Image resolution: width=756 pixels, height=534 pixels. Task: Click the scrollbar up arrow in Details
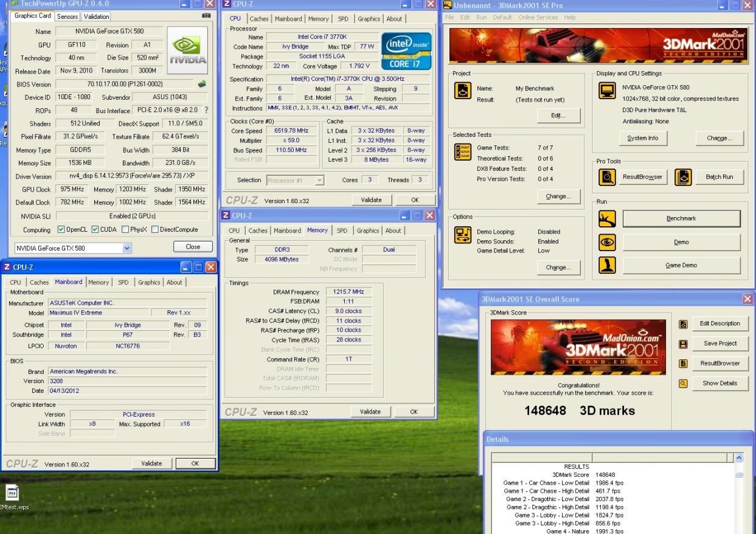pyautogui.click(x=739, y=459)
